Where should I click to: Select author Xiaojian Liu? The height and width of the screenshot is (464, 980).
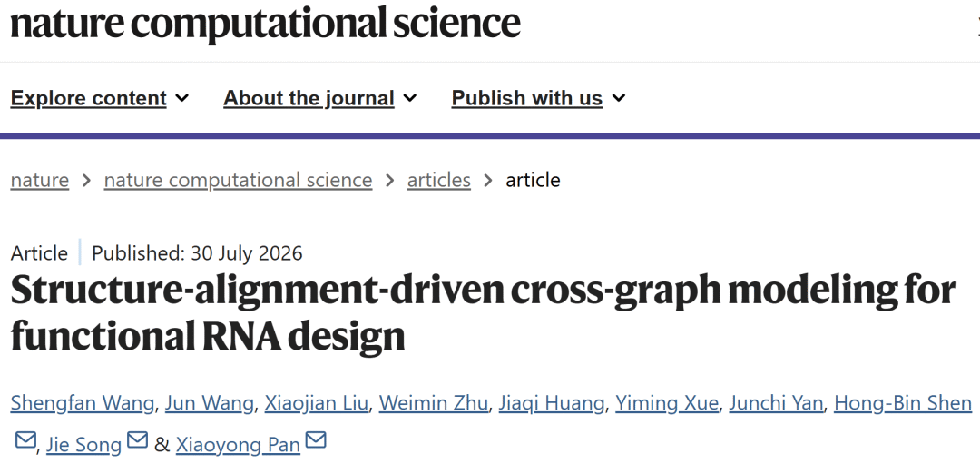tap(317, 404)
